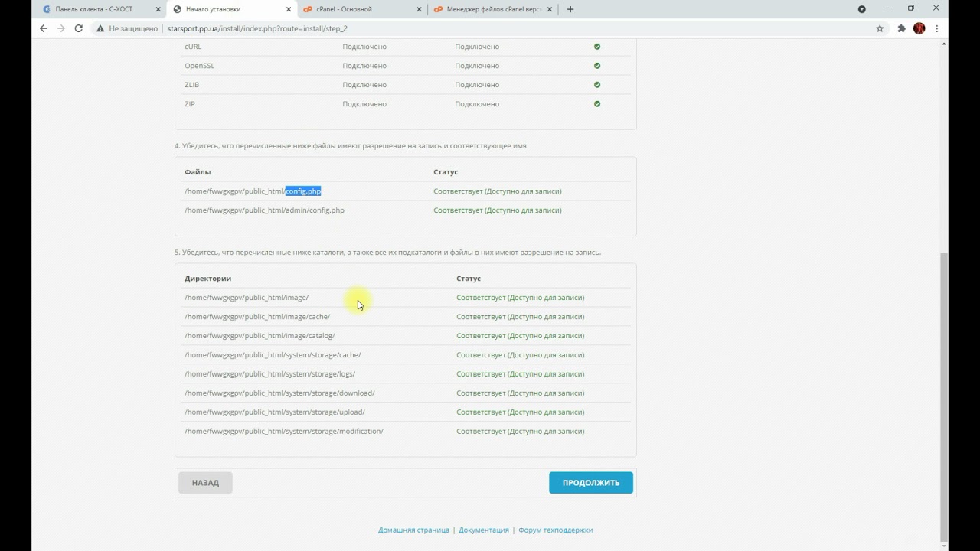The image size is (980, 551).
Task: Click the page vertical scrollbar thumb
Action: [x=943, y=396]
